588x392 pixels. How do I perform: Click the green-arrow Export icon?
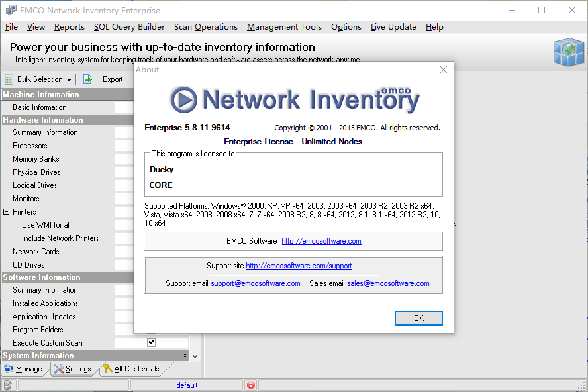click(87, 79)
